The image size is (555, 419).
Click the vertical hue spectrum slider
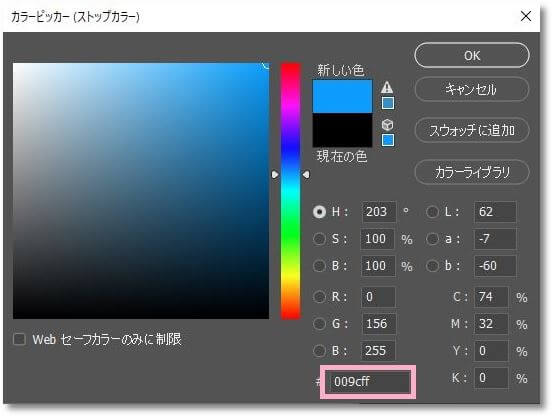pos(291,191)
